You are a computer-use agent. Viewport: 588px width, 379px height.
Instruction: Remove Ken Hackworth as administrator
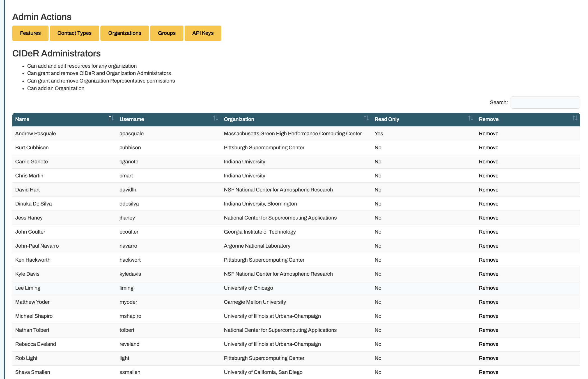click(488, 260)
